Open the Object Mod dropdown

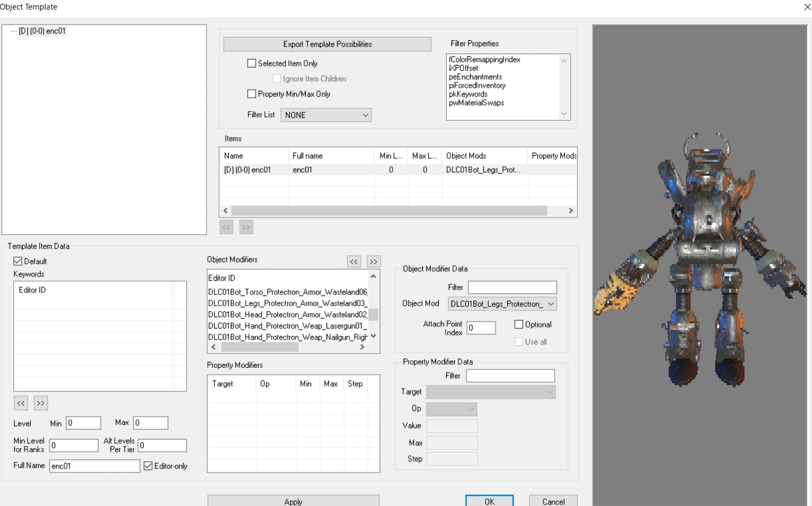pos(551,303)
